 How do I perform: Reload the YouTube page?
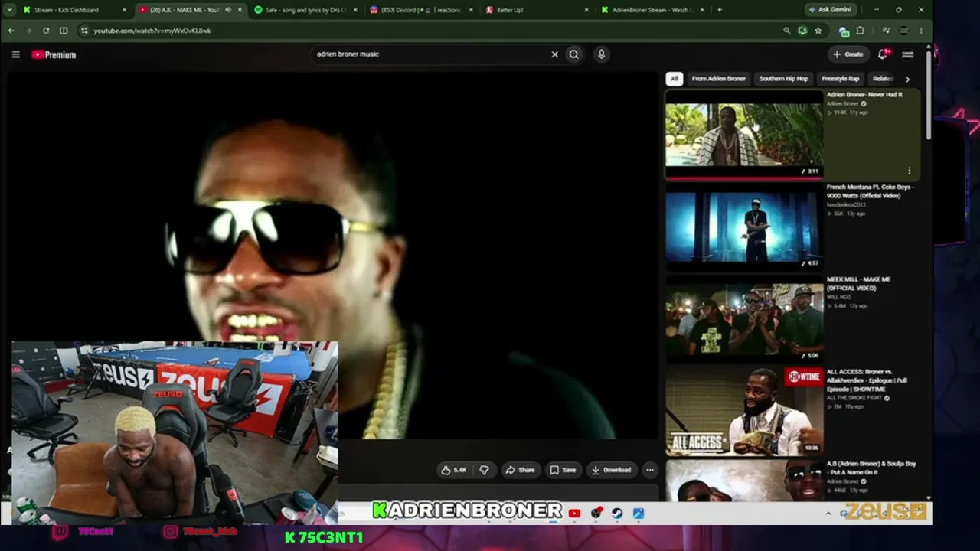click(x=46, y=31)
